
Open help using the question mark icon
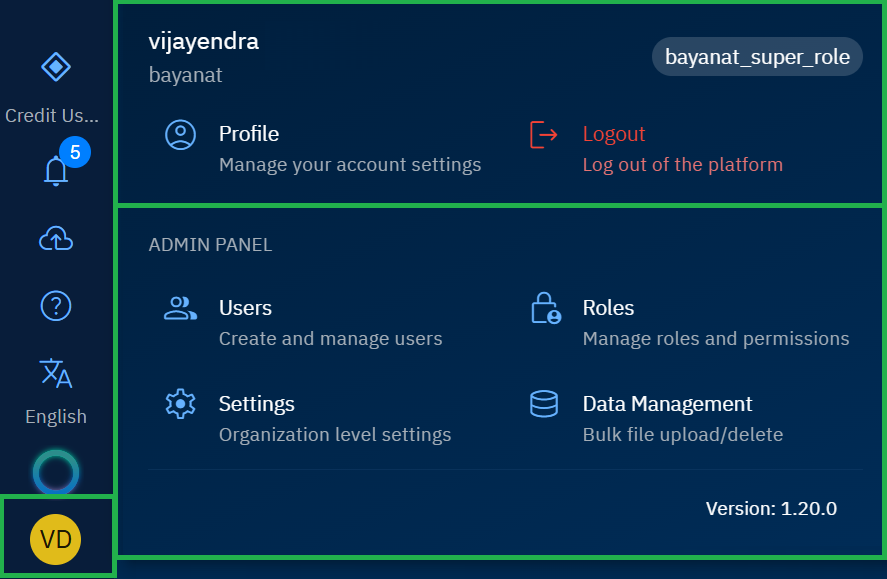pyautogui.click(x=56, y=306)
